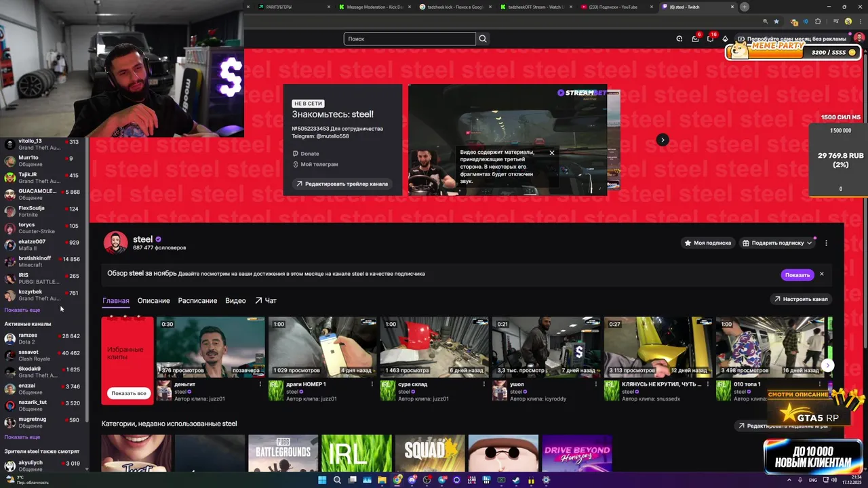Bookmark this page with star icon
Image resolution: width=868 pixels, height=488 pixels.
pyautogui.click(x=776, y=22)
